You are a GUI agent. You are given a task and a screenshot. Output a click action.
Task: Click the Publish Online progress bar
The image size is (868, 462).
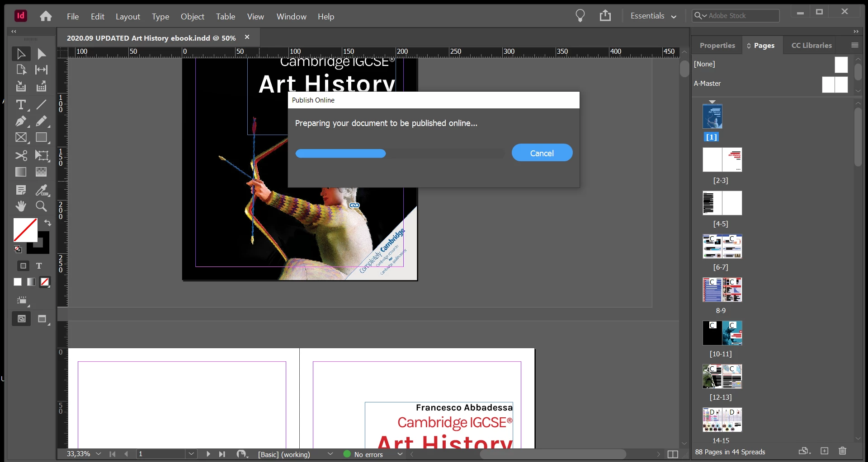400,154
